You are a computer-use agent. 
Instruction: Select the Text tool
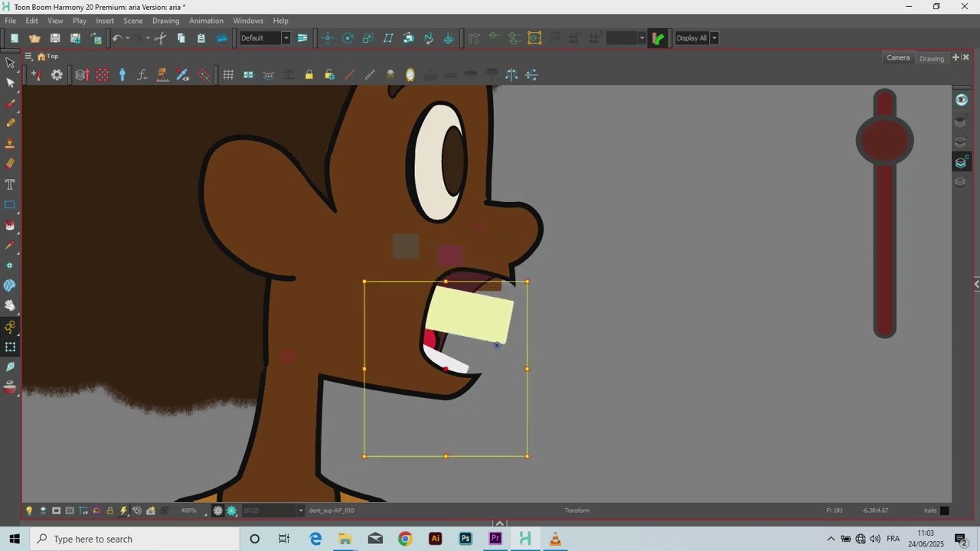click(x=10, y=184)
